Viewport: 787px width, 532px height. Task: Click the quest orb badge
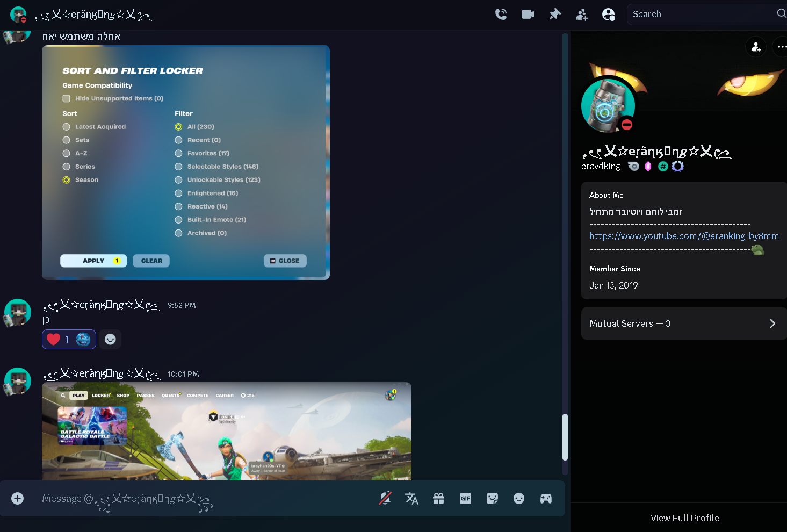pos(677,166)
